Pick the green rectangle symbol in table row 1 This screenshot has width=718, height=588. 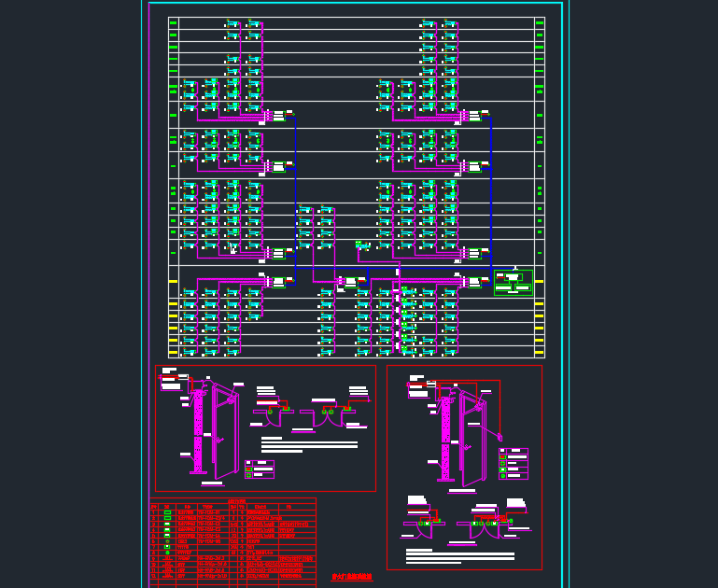(167, 512)
